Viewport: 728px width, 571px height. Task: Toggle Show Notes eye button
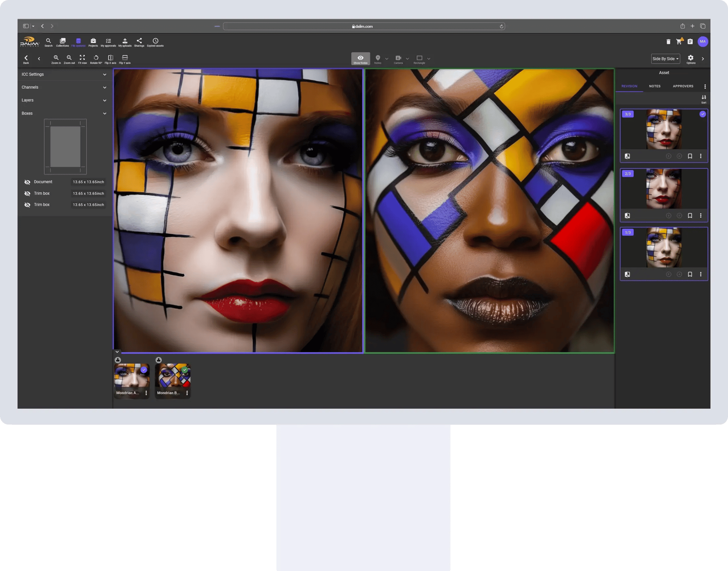pos(360,59)
